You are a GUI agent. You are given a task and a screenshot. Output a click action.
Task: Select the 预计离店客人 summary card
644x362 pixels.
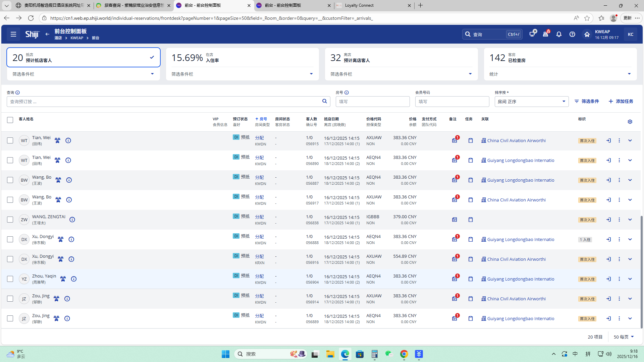point(401,58)
